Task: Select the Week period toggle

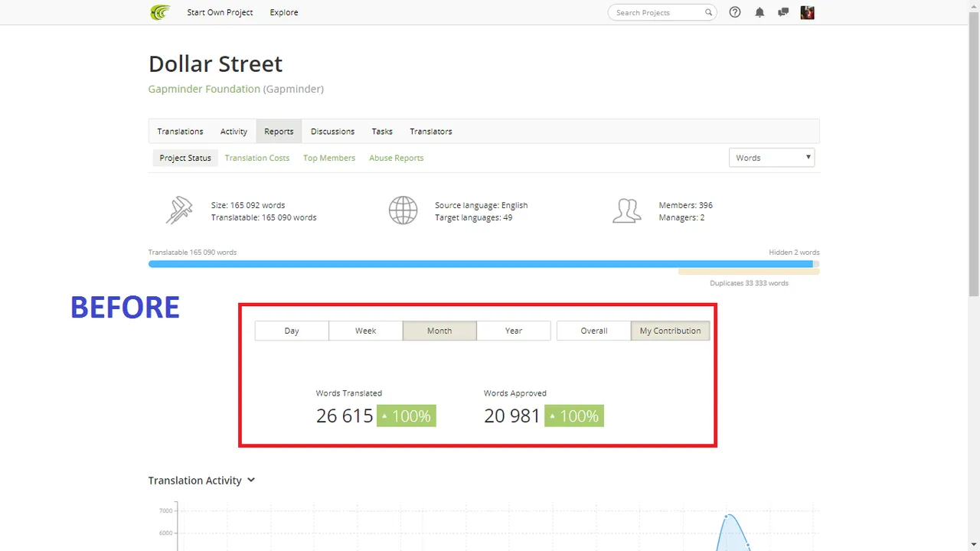Action: [366, 331]
